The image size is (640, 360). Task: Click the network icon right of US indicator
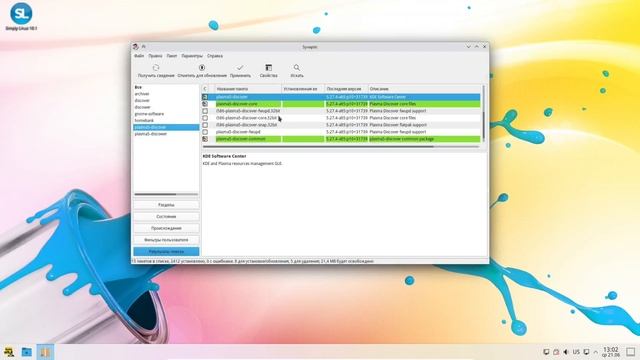point(586,352)
